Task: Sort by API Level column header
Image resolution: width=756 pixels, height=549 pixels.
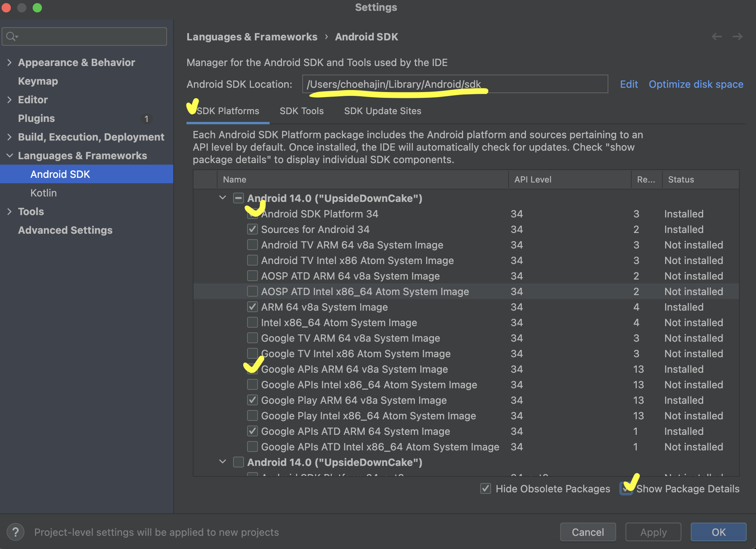Action: [x=570, y=179]
